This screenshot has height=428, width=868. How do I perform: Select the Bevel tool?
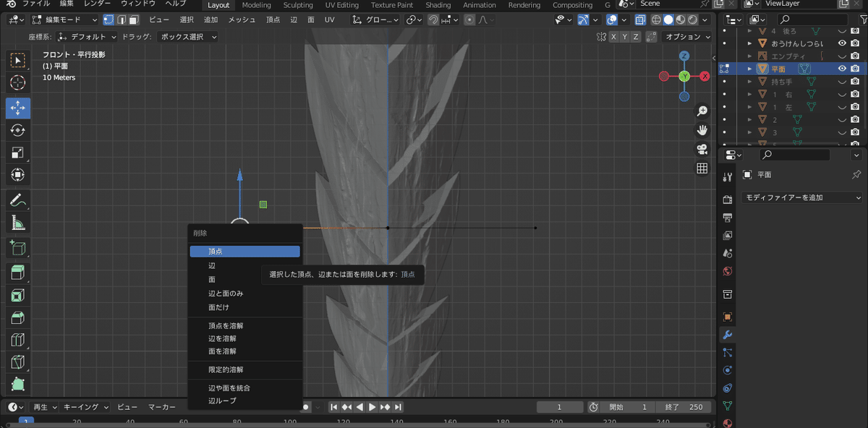[18, 317]
